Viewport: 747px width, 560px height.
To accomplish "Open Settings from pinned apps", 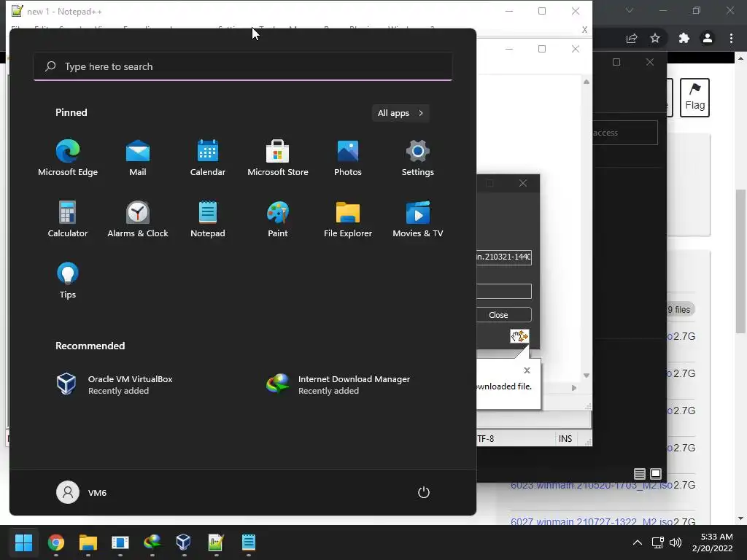I will [418, 158].
